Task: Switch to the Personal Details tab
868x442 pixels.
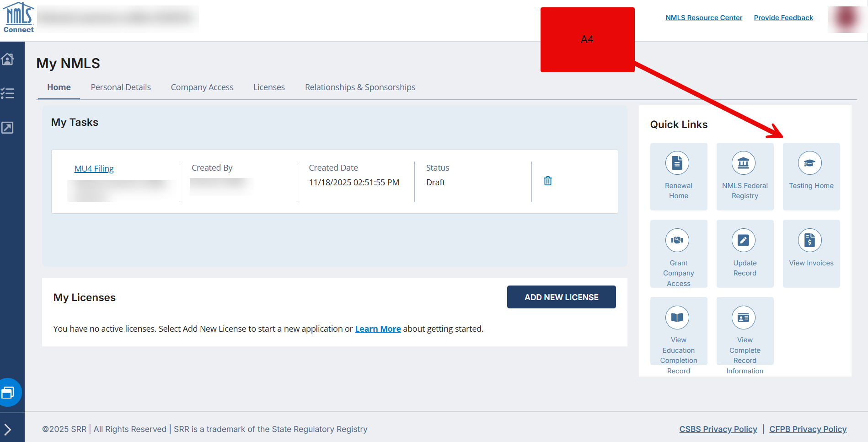Action: (x=121, y=87)
